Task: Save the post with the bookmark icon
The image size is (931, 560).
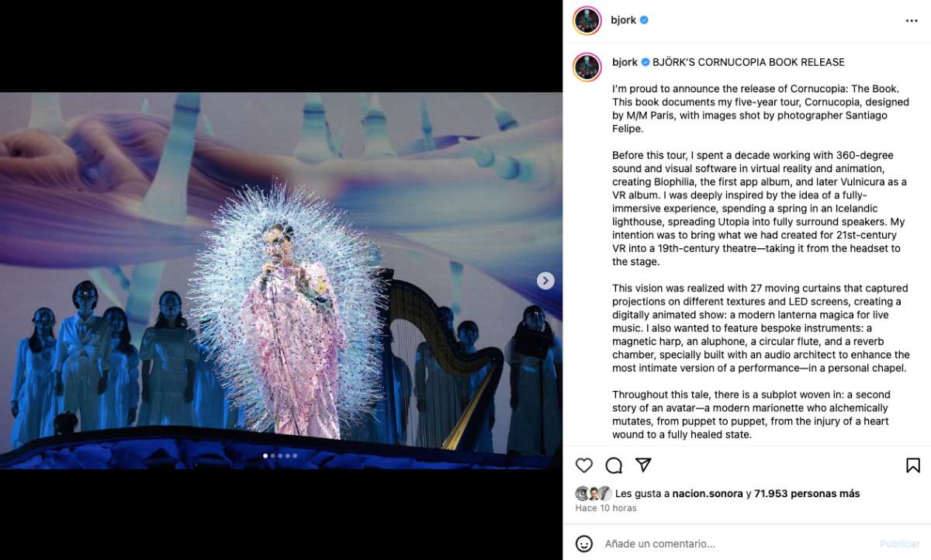Action: (913, 465)
